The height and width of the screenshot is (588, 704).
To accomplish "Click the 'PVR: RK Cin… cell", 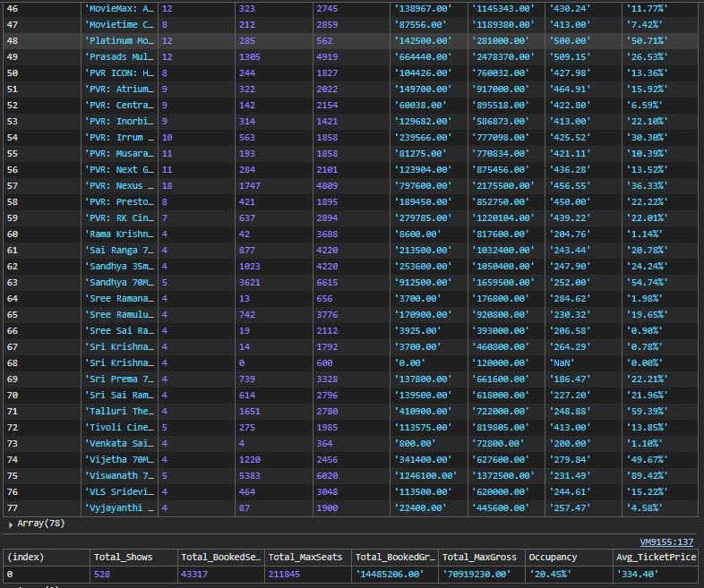I will click(x=119, y=218).
